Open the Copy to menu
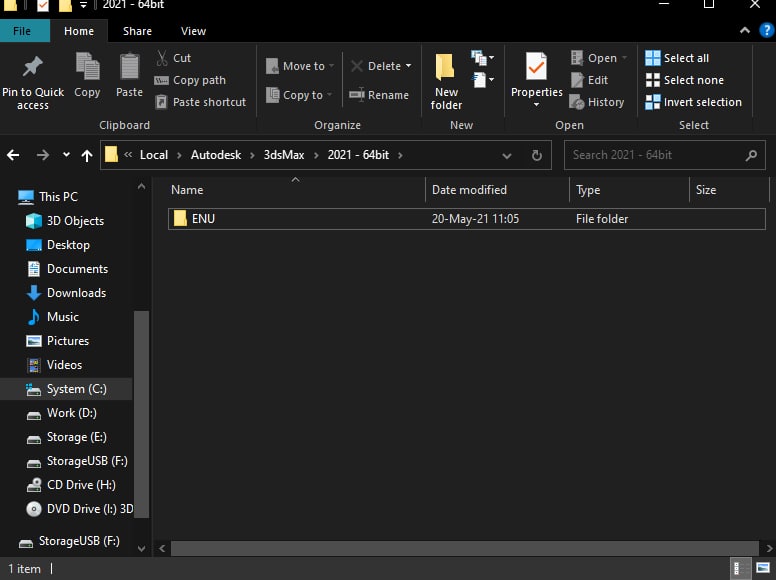This screenshot has width=776, height=580. (298, 95)
